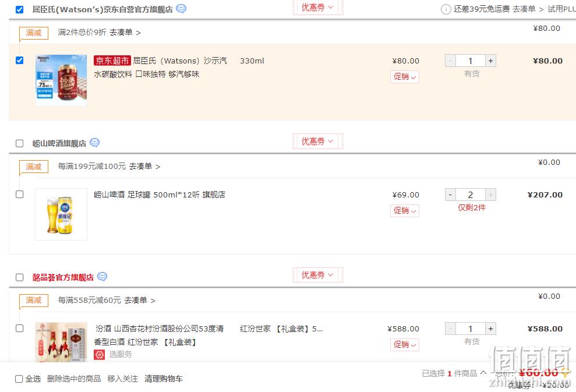Image resolution: width=576 pixels, height=392 pixels.
Task: Click the 满减 tag for 每满558元减60元
Action: click(34, 301)
